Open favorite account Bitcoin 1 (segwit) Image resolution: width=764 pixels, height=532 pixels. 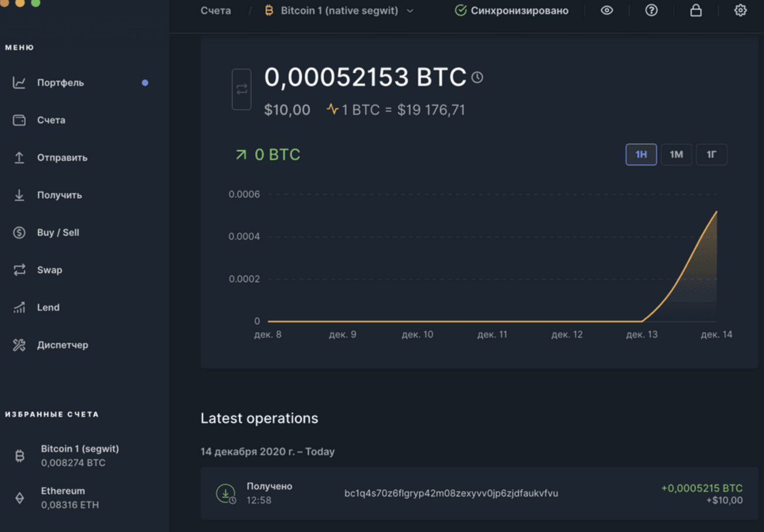coord(80,456)
